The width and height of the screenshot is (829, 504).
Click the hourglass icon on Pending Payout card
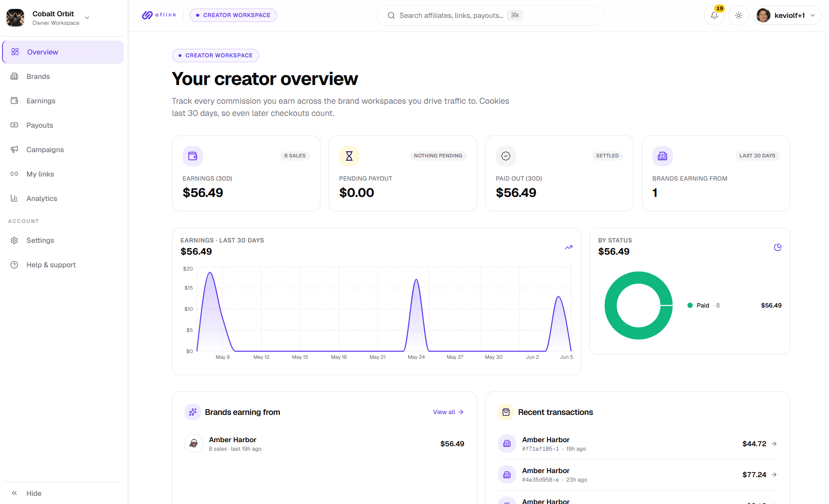coord(349,156)
